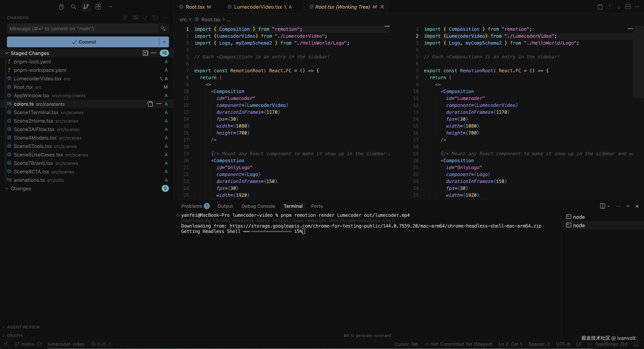The height and width of the screenshot is (349, 644).
Task: Switch to the LumecoderVideo.tsx tab
Action: tap(258, 7)
